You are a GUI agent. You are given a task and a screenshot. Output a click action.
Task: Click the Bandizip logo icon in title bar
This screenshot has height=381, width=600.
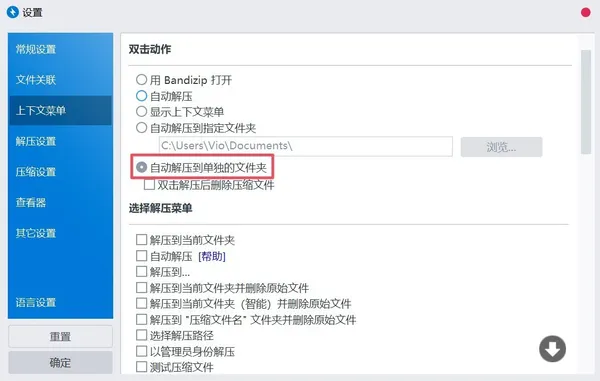click(x=13, y=12)
